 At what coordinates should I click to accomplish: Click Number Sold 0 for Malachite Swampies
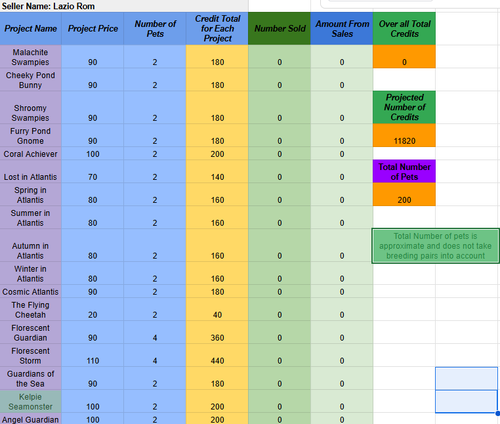pyautogui.click(x=280, y=57)
